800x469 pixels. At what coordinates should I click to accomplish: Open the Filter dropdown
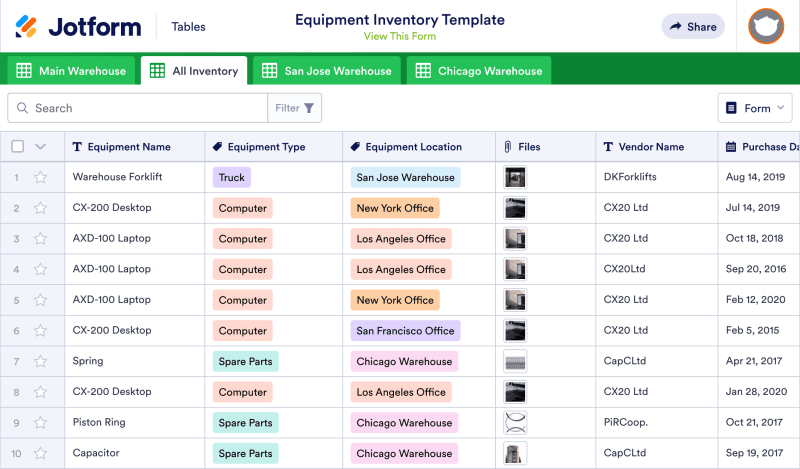pyautogui.click(x=294, y=108)
